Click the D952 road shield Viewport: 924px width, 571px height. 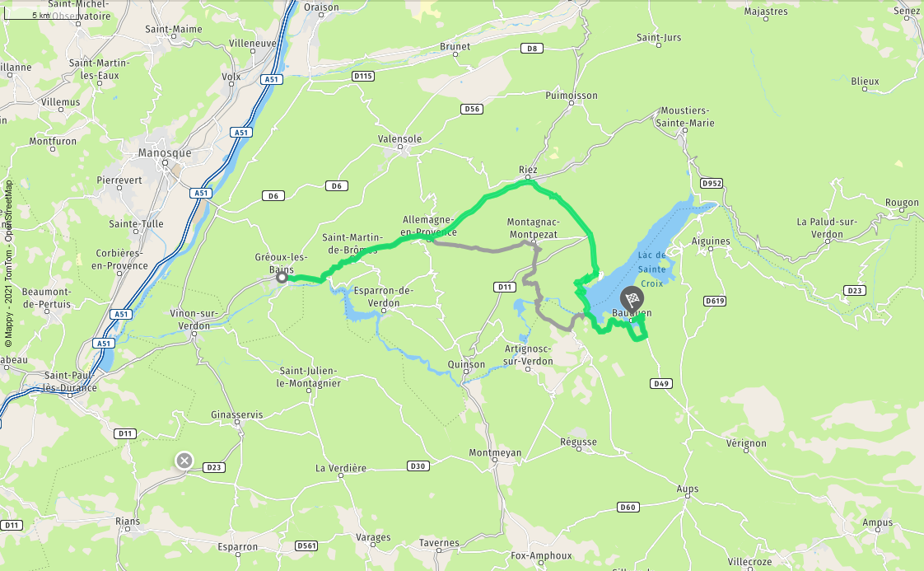pos(712,184)
